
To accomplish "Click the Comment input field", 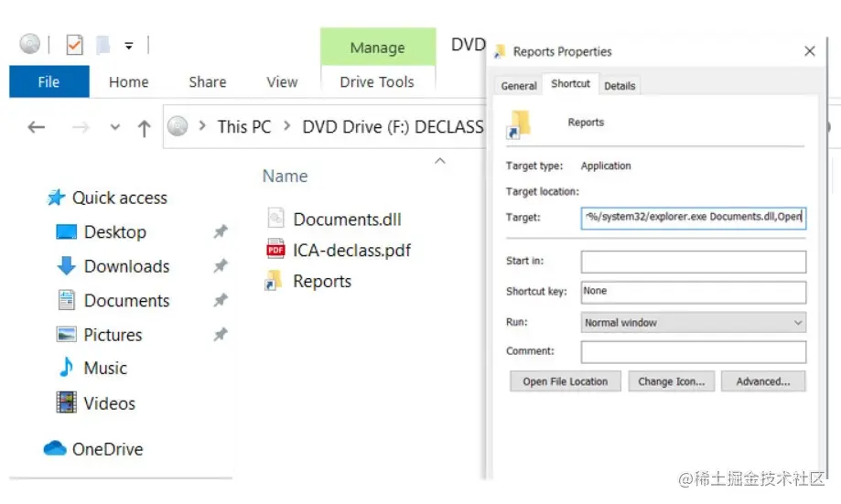I will click(x=693, y=352).
